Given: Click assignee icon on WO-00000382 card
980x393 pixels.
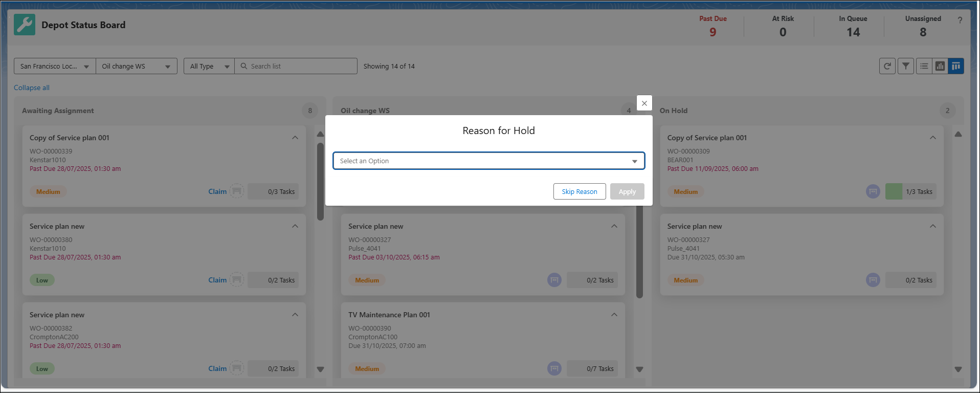Looking at the screenshot, I should click(236, 368).
